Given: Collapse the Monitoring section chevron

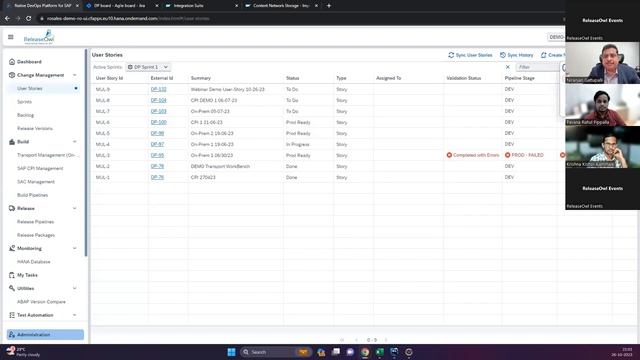Looking at the screenshot, I should [x=75, y=248].
